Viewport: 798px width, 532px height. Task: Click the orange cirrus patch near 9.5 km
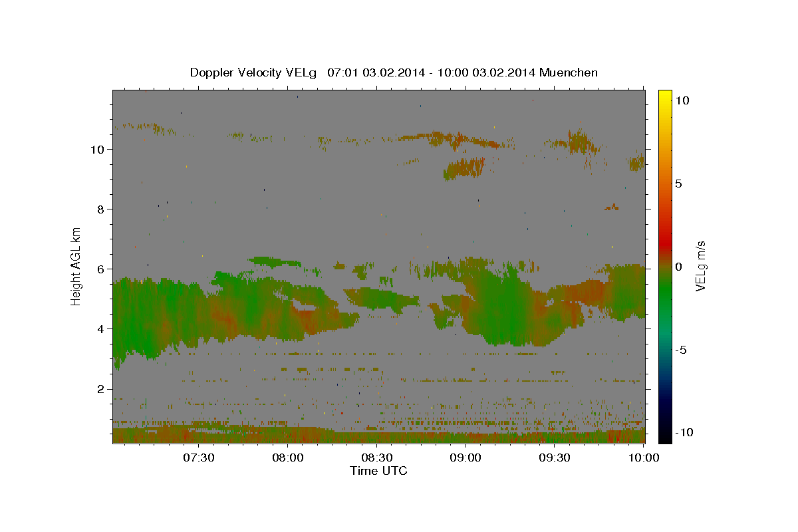(x=465, y=168)
